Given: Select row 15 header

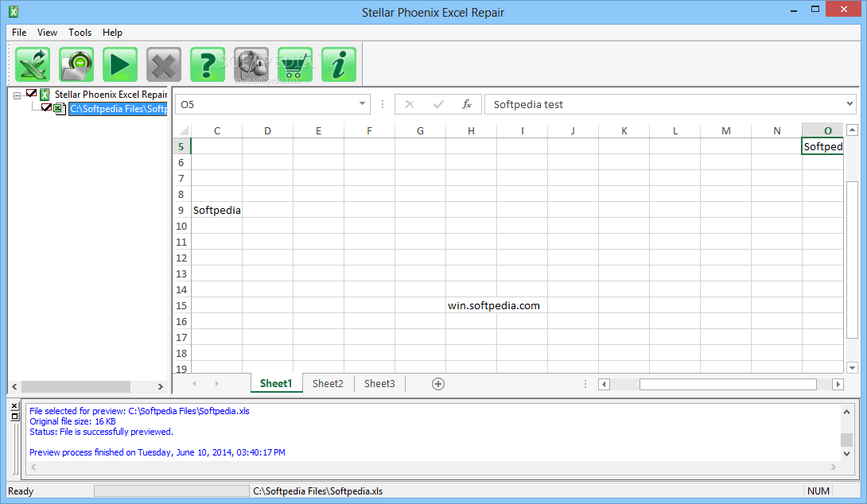Looking at the screenshot, I should (x=181, y=305).
